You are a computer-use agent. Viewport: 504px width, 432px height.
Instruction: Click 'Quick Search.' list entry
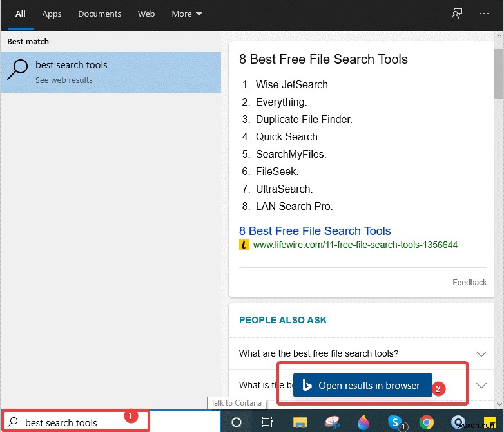click(287, 137)
